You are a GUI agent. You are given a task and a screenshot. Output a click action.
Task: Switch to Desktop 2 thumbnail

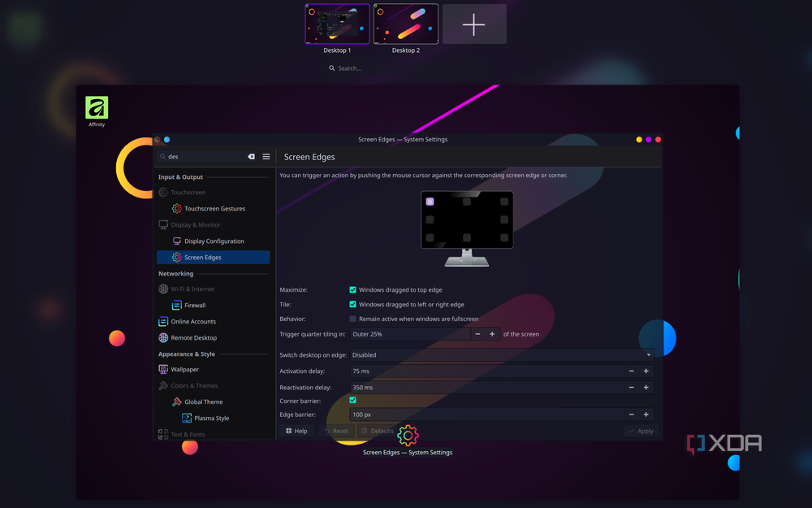click(405, 24)
